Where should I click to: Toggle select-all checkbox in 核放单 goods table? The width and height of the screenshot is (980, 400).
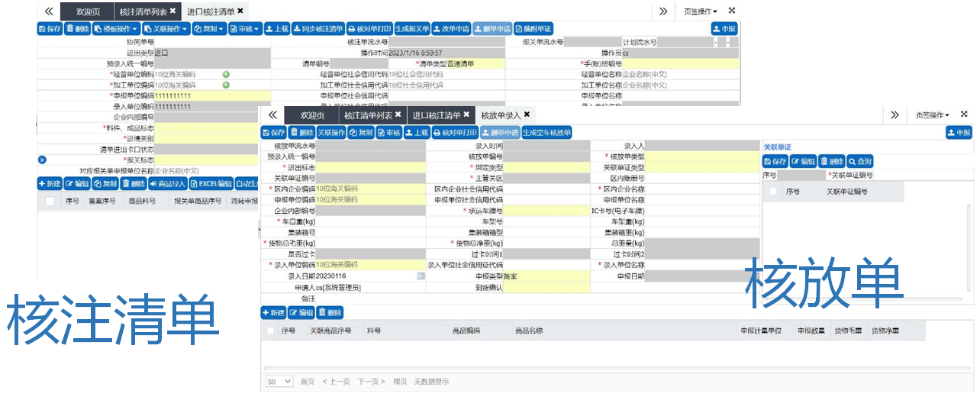click(x=270, y=331)
